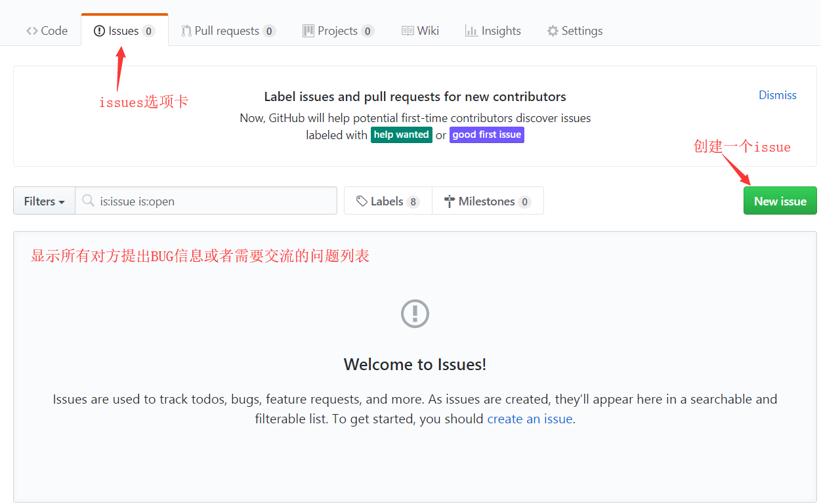
Task: Click the large exclamation circle icon
Action: [x=414, y=313]
